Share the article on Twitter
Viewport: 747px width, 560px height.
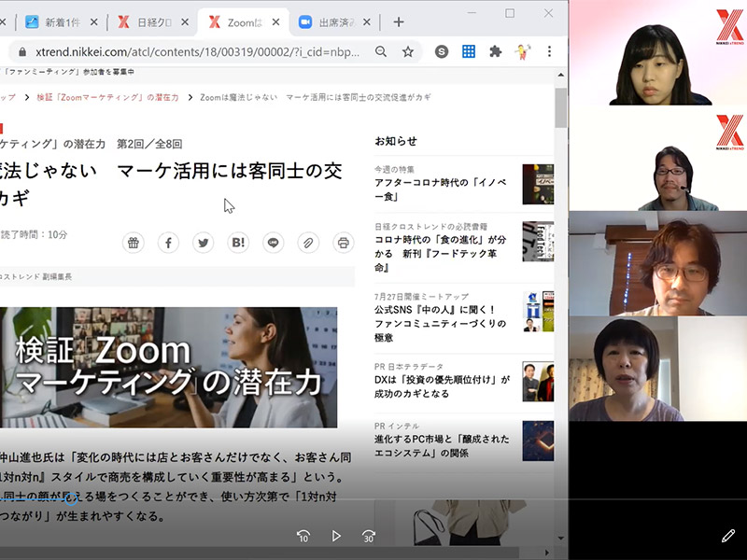pyautogui.click(x=203, y=243)
